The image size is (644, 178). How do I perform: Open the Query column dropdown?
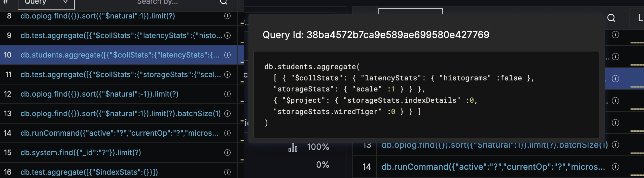pyautogui.click(x=46, y=3)
